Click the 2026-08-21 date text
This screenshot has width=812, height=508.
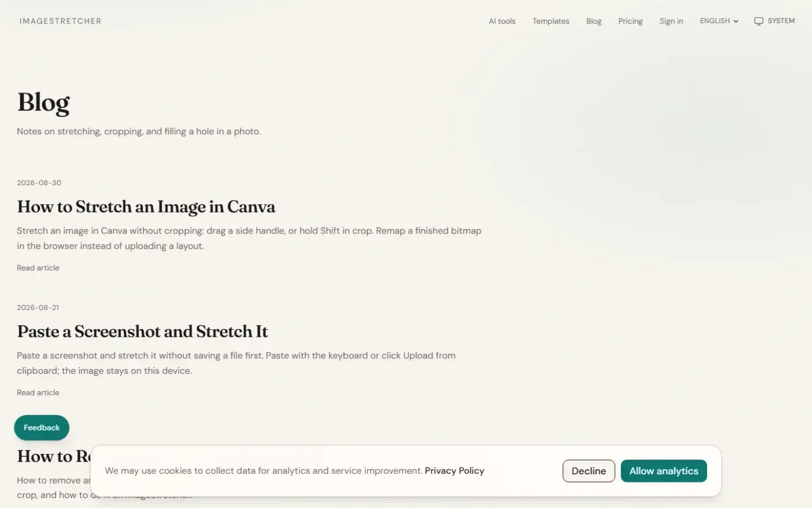(38, 307)
